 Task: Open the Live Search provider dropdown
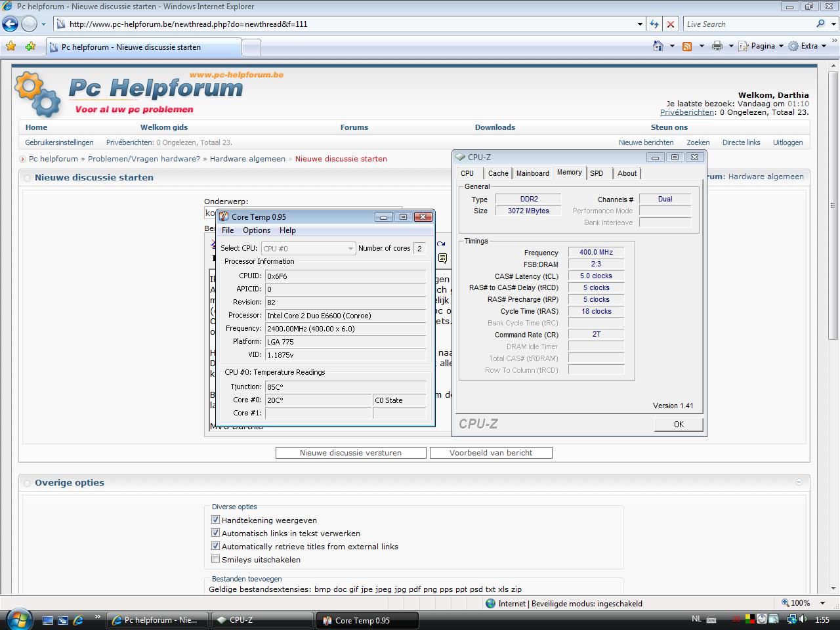point(833,24)
